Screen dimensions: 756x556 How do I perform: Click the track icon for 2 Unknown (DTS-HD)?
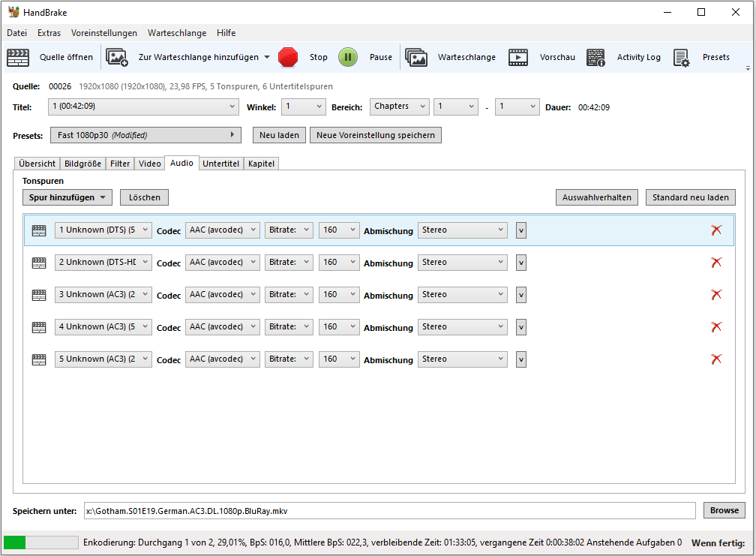pos(39,263)
